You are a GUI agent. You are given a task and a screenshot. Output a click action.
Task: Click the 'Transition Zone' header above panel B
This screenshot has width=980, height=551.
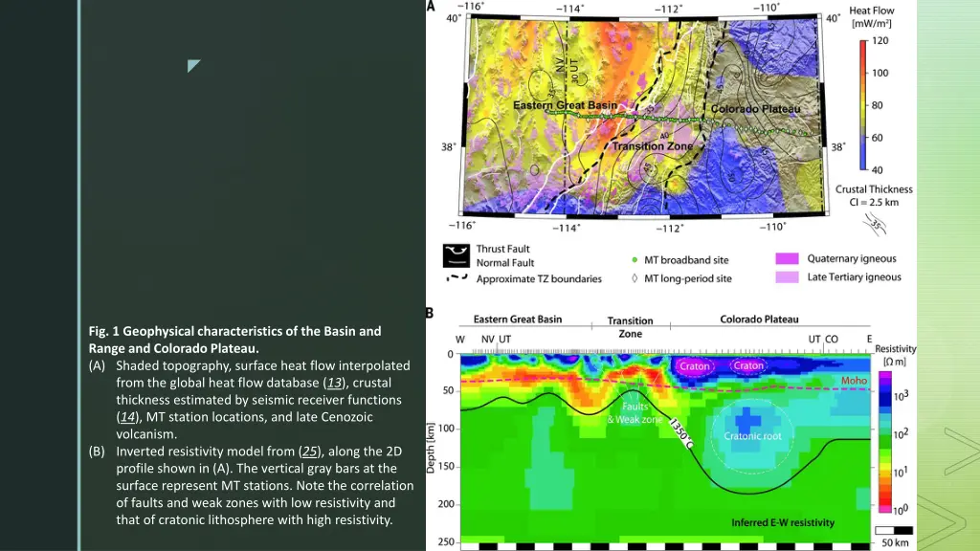click(630, 327)
